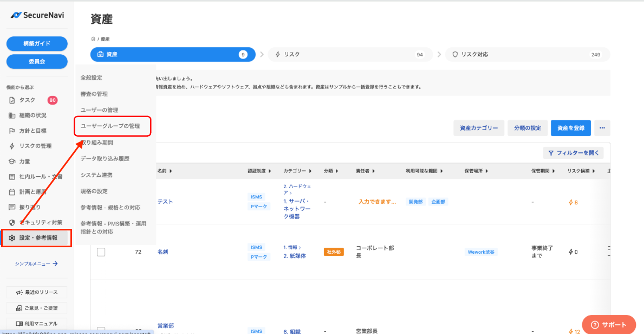This screenshot has height=334, width=644.
Task: Click the megaphone icon in 最近のリリース
Action: [19, 292]
